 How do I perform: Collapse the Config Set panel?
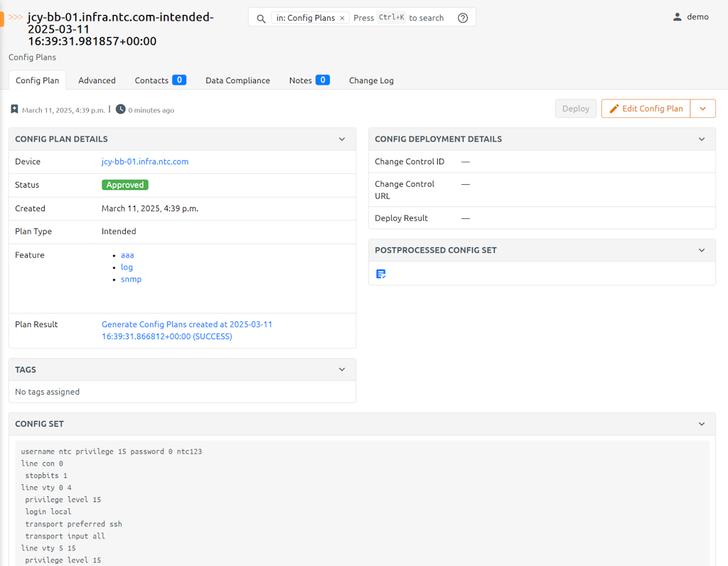(x=702, y=423)
